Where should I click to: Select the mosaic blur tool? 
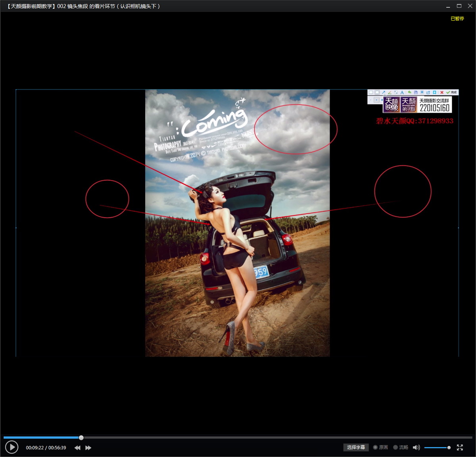(396, 93)
